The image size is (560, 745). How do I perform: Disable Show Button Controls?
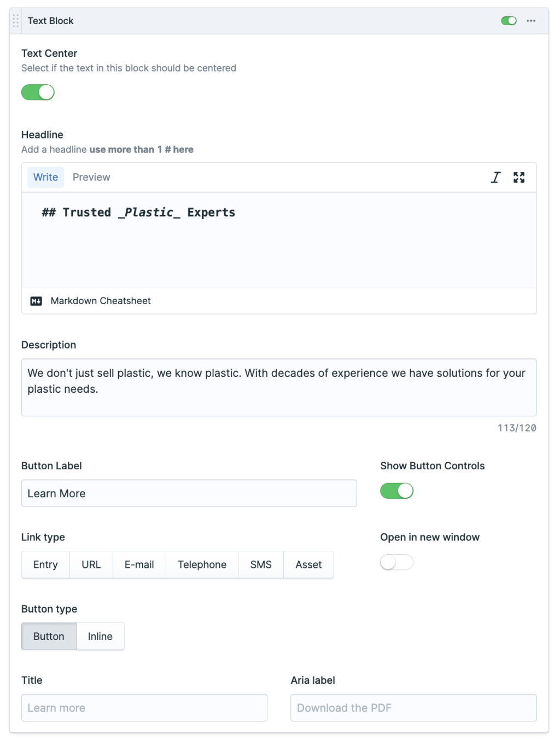pyautogui.click(x=397, y=491)
